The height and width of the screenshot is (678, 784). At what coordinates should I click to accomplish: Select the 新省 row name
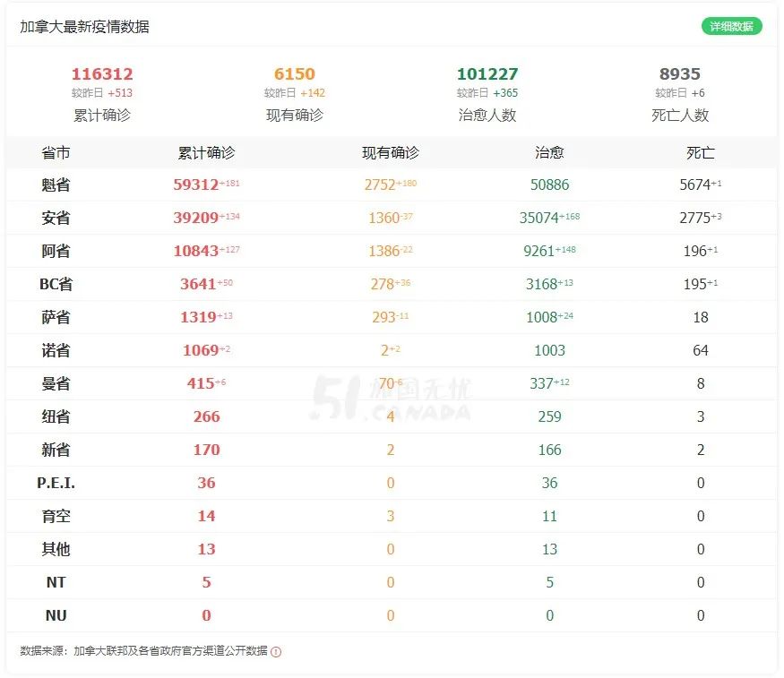56,450
